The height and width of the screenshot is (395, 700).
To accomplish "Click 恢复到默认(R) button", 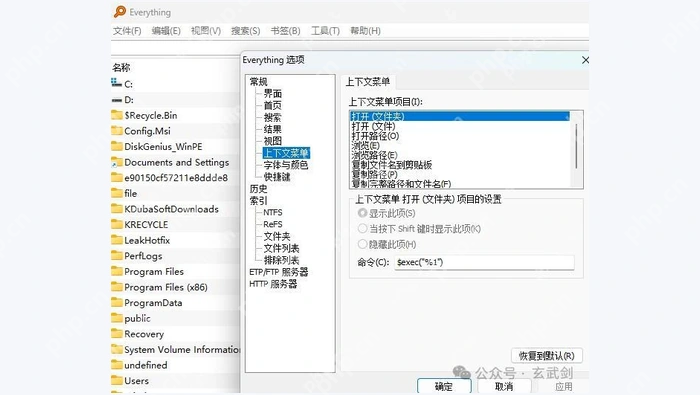I will tap(546, 356).
